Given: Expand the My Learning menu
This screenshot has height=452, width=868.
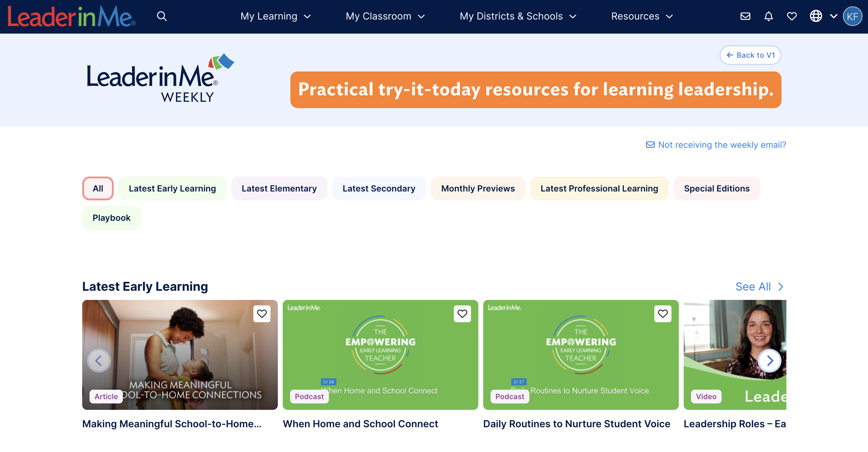Looking at the screenshot, I should click(x=275, y=16).
